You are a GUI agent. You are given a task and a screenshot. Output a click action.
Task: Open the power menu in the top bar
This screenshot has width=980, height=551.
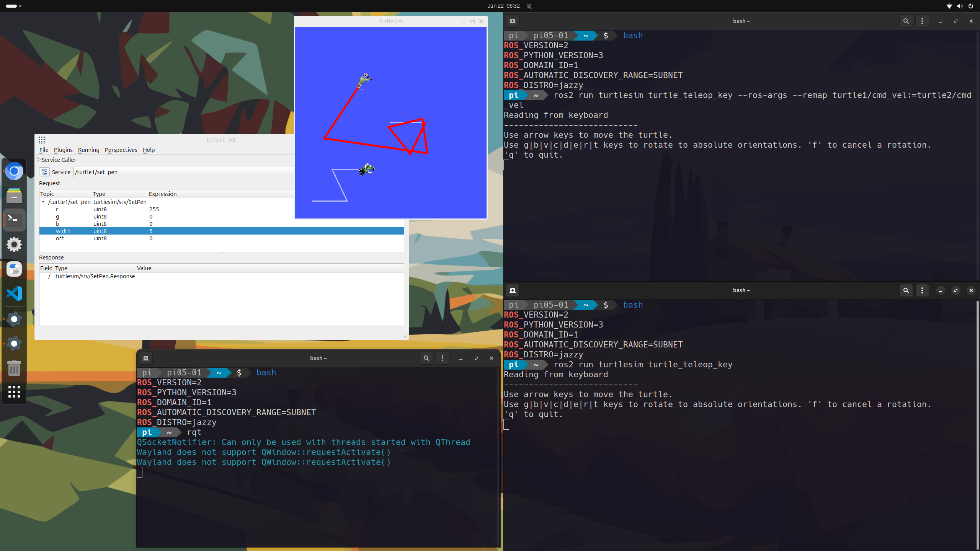pos(971,6)
